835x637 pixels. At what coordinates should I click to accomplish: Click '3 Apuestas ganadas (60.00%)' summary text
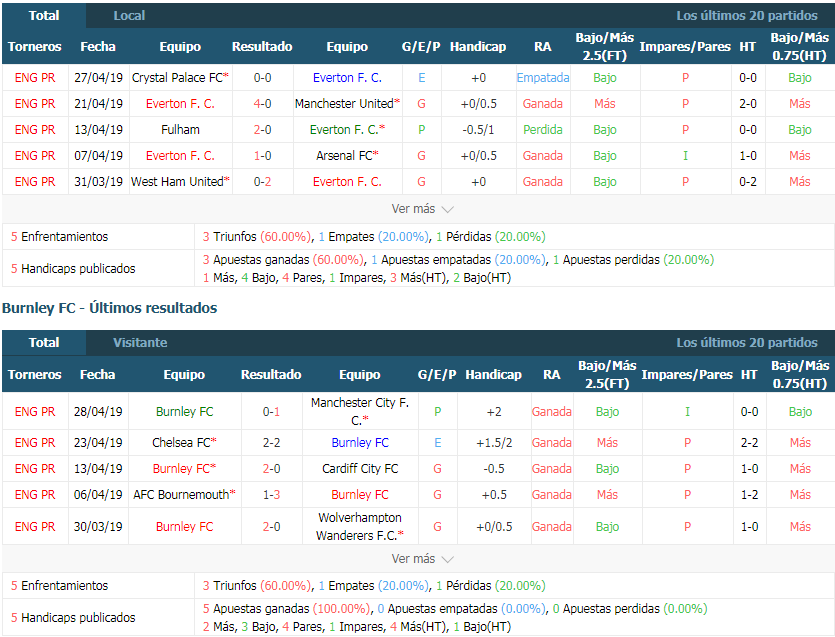click(283, 260)
